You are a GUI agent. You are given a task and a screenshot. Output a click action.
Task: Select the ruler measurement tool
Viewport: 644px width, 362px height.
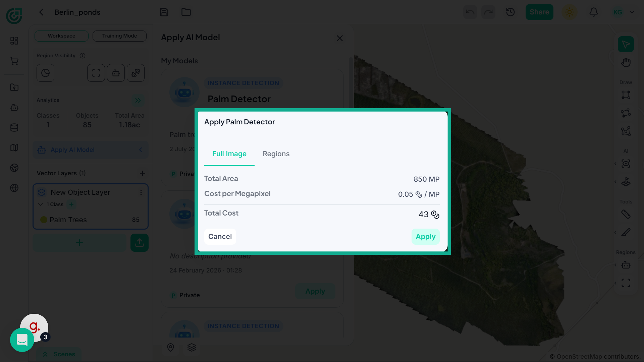[626, 214]
